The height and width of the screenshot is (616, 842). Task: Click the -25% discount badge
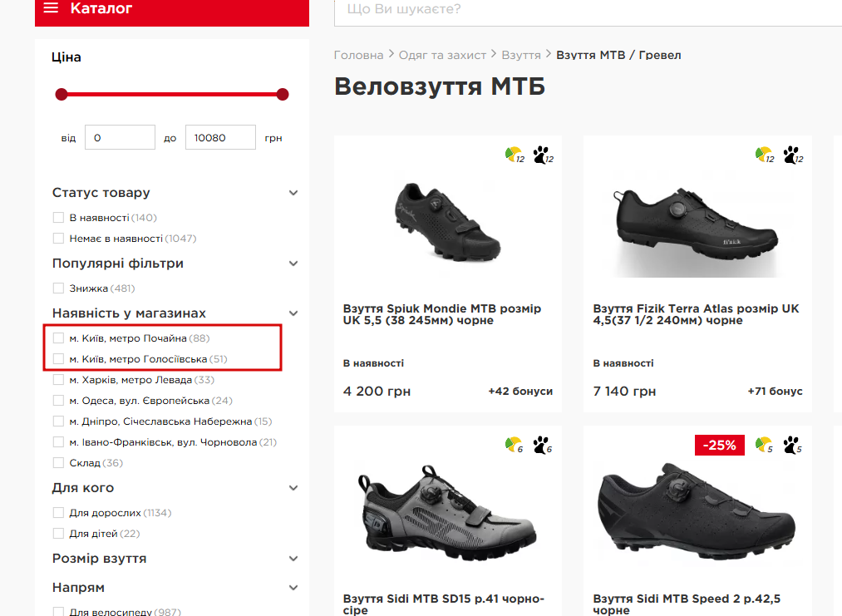[719, 446]
